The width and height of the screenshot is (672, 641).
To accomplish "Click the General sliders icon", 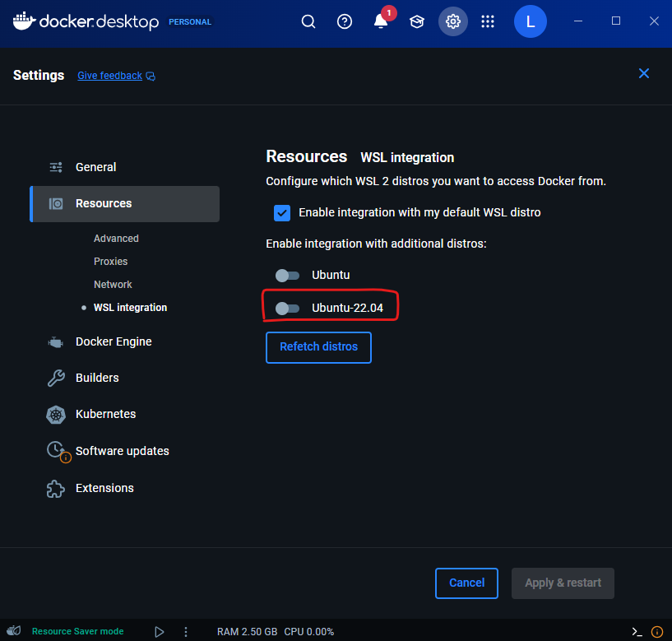I will coord(56,167).
